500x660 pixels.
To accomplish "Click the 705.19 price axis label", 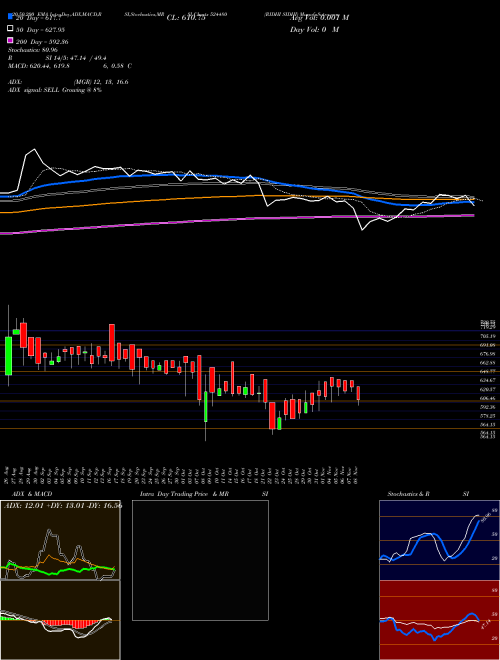I will tap(487, 336).
